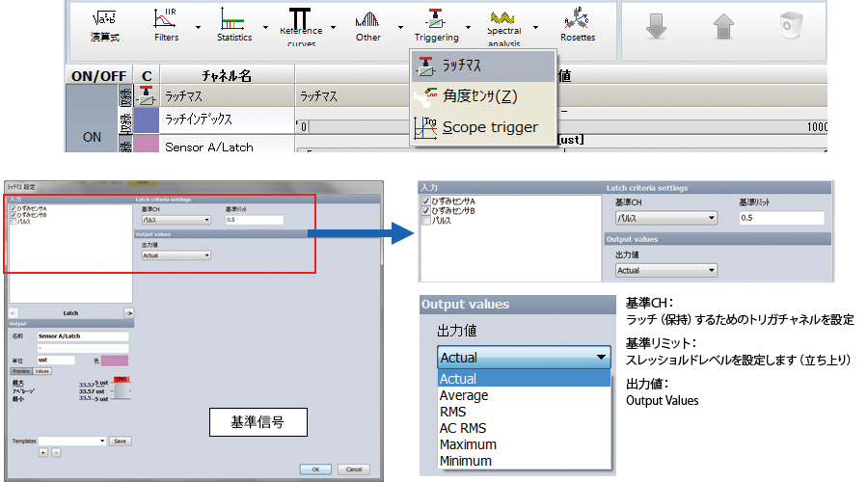The width and height of the screenshot is (868, 482).
Task: Click the ラッチインデックス value bar
Action: [562, 126]
